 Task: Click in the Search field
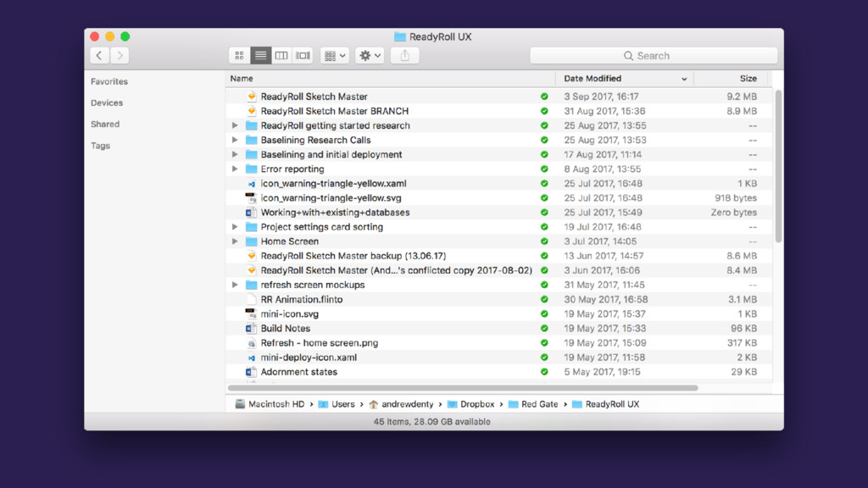point(654,56)
